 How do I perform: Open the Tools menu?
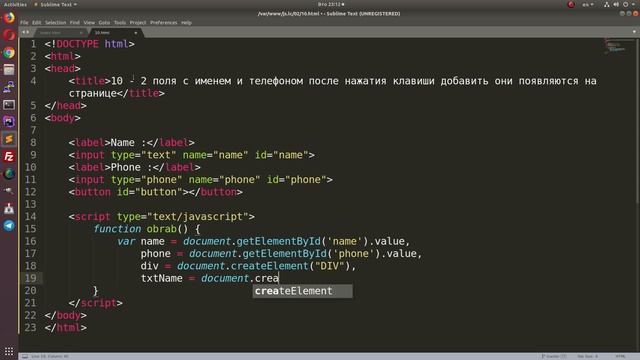(x=120, y=22)
